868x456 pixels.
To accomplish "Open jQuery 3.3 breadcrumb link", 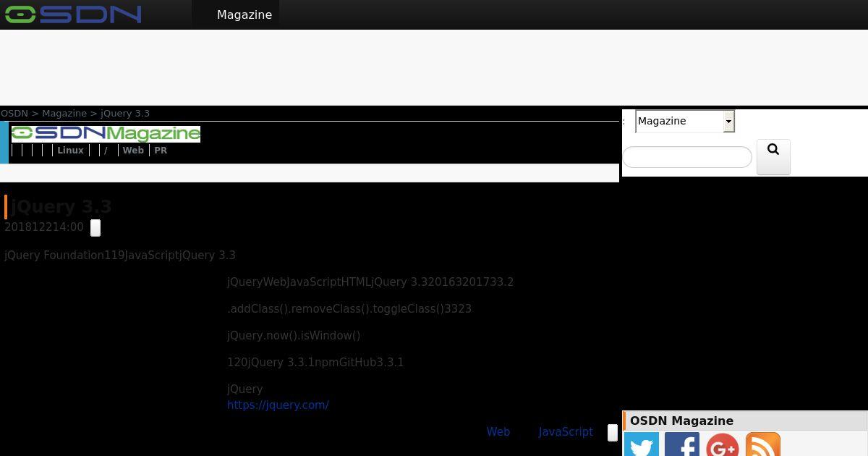I will [x=125, y=114].
